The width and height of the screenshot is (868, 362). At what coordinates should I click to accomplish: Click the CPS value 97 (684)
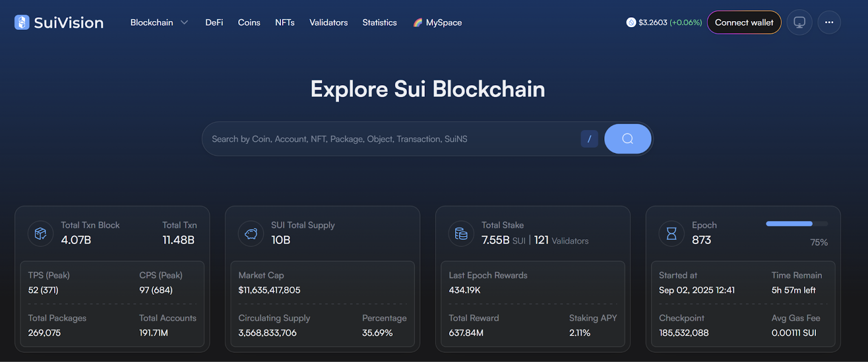[x=156, y=290]
